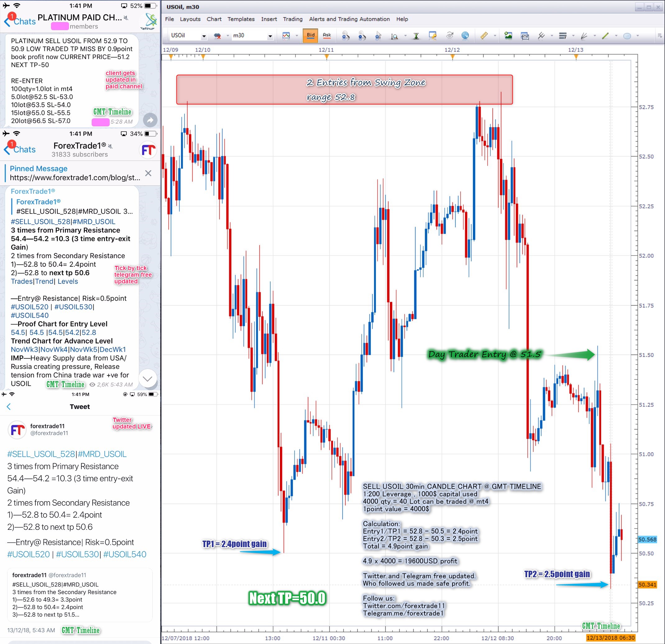Image resolution: width=665 pixels, height=644 pixels.
Task: Click the vertical zoom fit icon
Action: (x=394, y=36)
